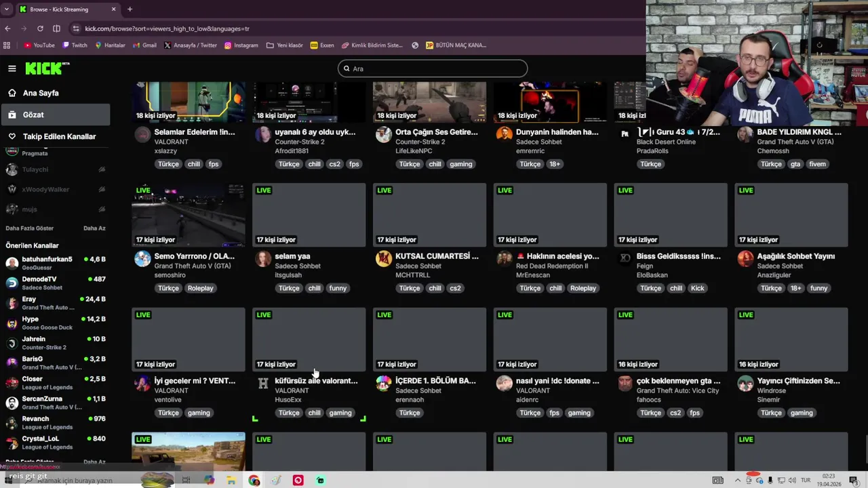
Task: Click itsgulsah channel avatar
Action: click(x=262, y=258)
